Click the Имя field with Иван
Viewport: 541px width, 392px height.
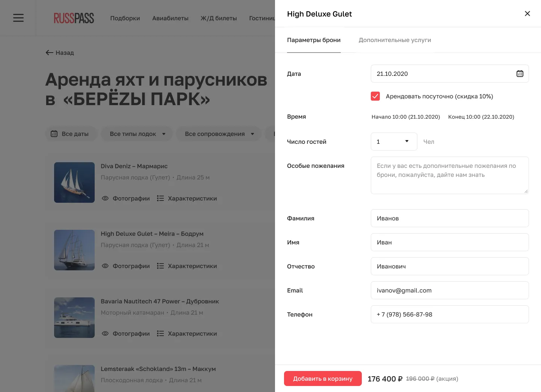pos(450,242)
